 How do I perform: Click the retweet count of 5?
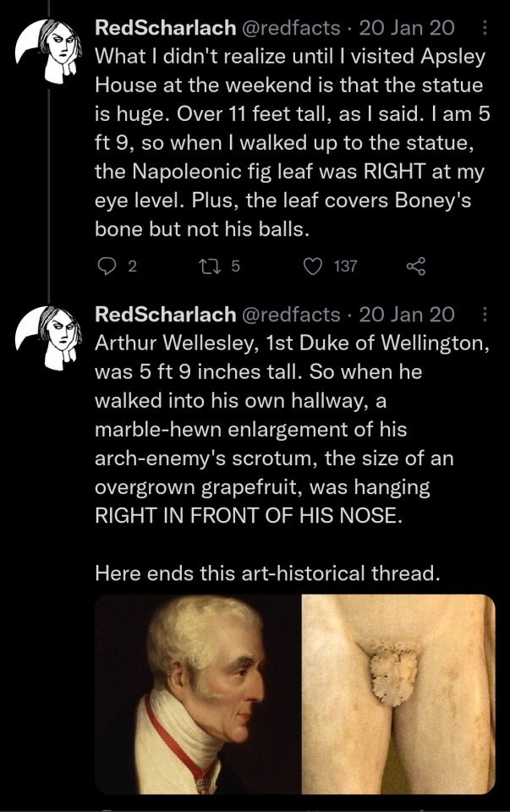[236, 266]
